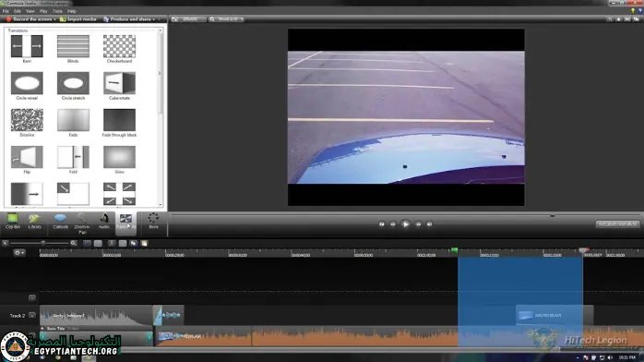Select the Checkerboard transition
Viewport: 644px width, 362px height.
119,46
